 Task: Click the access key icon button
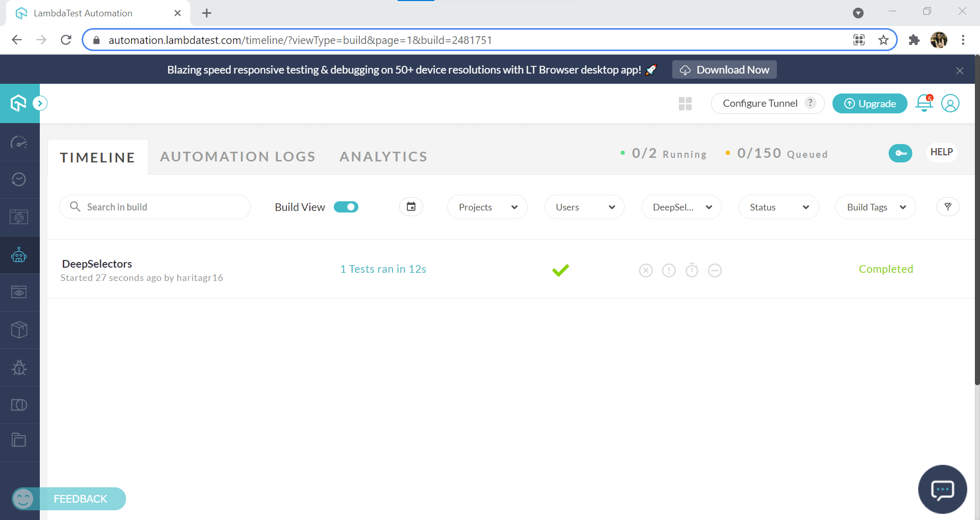coord(900,153)
